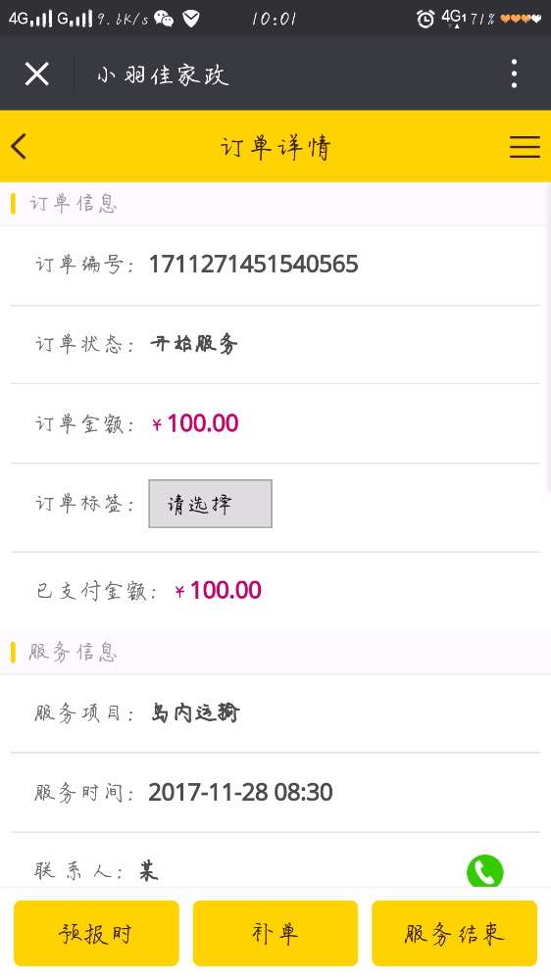Image resolution: width=551 pixels, height=980 pixels.
Task: Tap the alarm clock status icon
Action: tap(426, 19)
